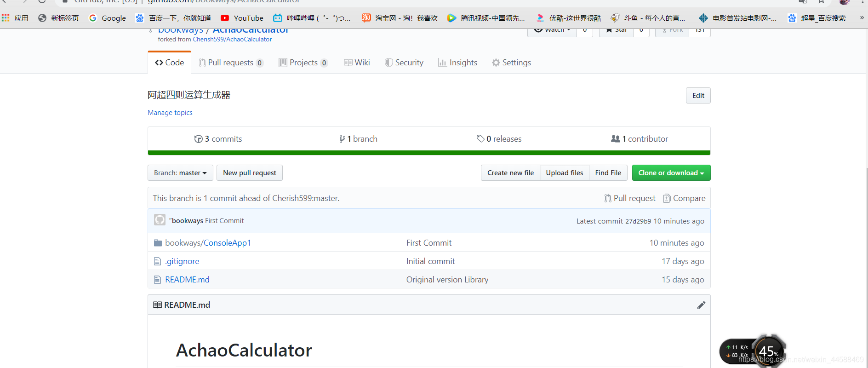The width and height of the screenshot is (868, 368).
Task: Click the AchaoCalculator heading in README
Action: click(x=244, y=351)
